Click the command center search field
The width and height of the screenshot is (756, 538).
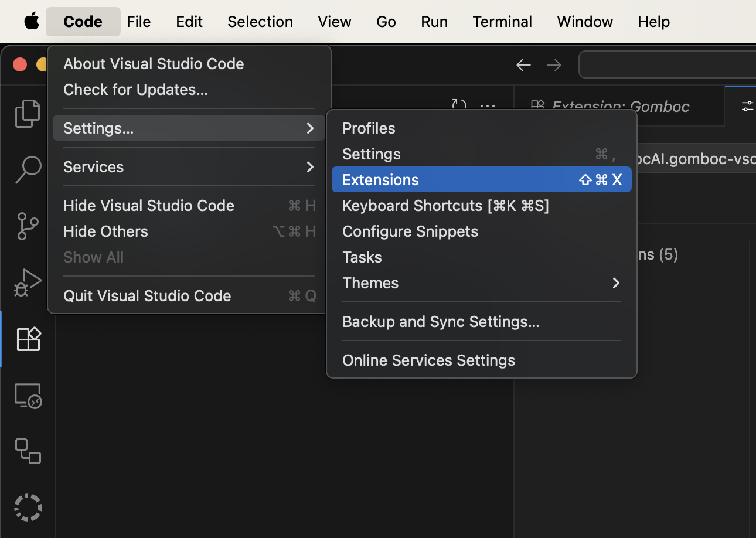click(x=668, y=64)
